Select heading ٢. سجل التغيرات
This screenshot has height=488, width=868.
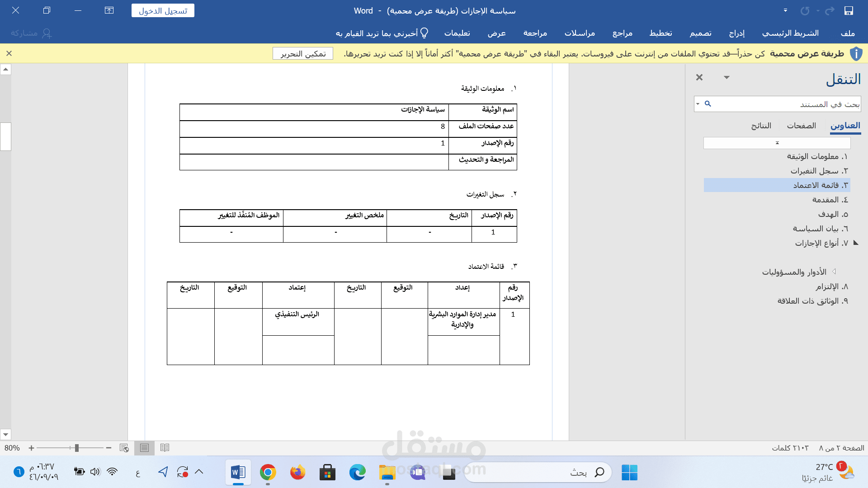click(777, 171)
